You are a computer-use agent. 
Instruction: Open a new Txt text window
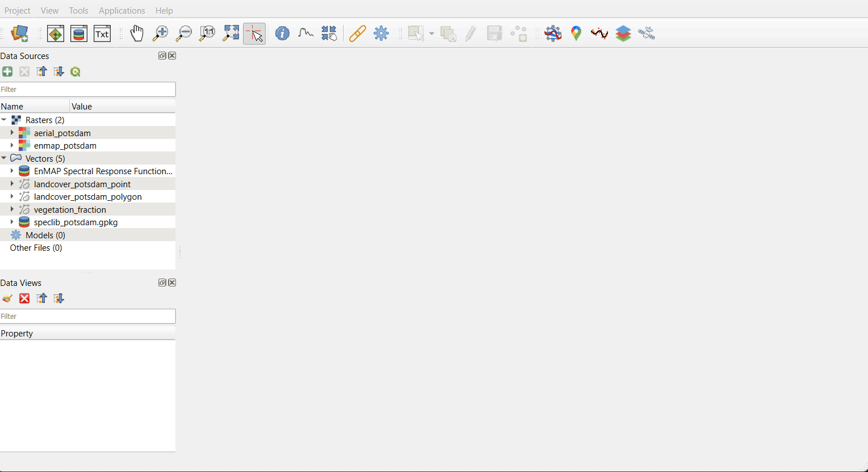(x=102, y=34)
